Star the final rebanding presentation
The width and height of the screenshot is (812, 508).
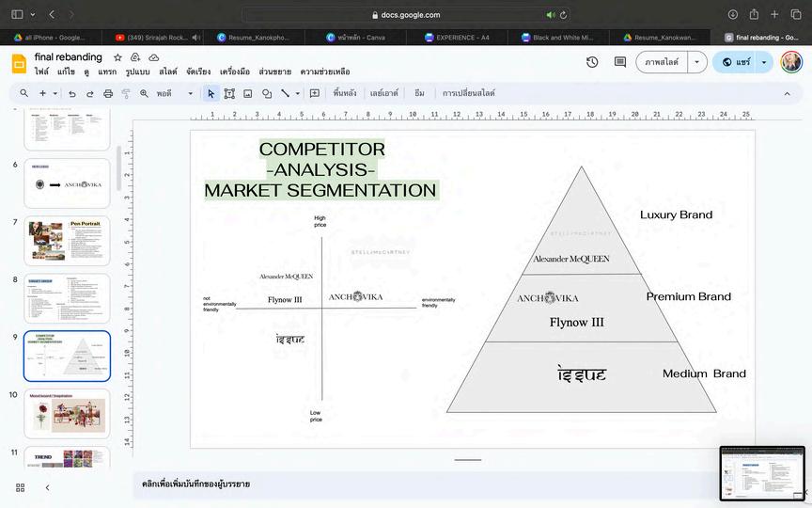click(x=118, y=57)
